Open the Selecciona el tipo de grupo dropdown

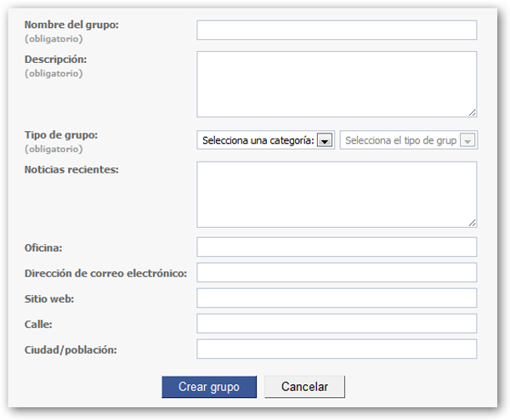pos(409,140)
